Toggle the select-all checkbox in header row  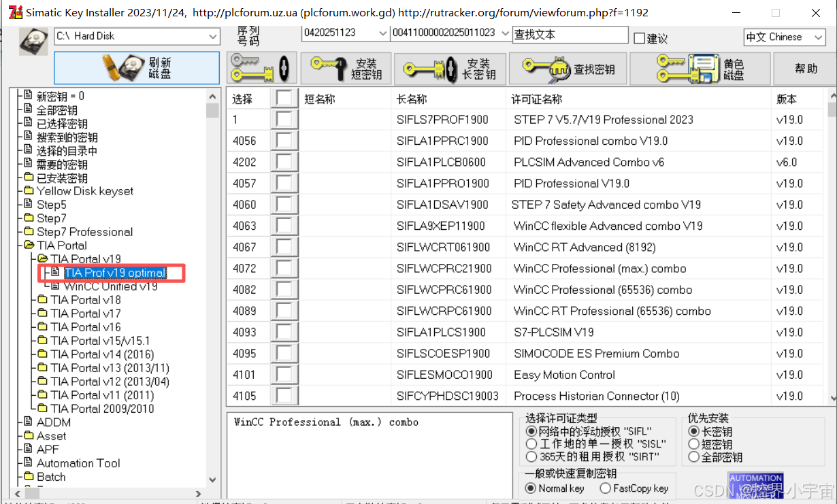[x=284, y=99]
